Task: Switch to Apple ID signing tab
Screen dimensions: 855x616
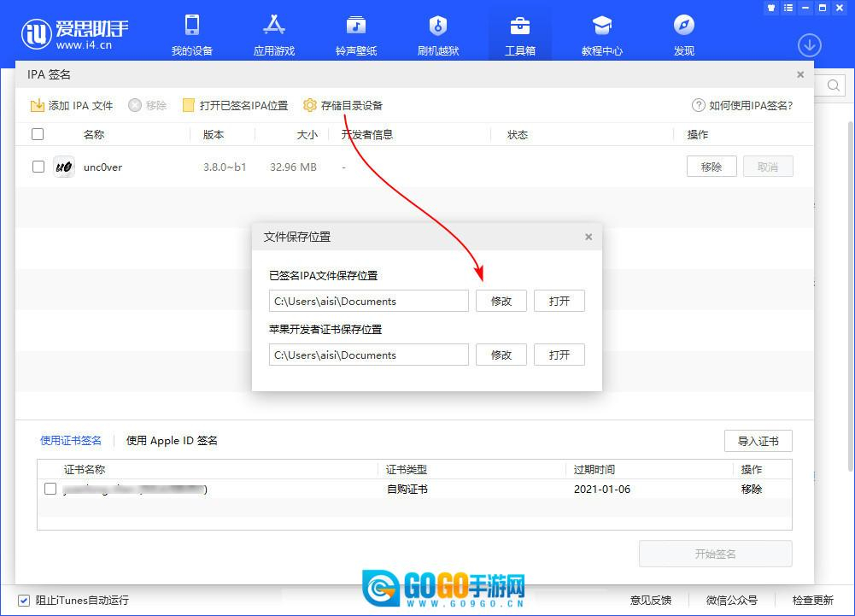Action: pos(172,441)
